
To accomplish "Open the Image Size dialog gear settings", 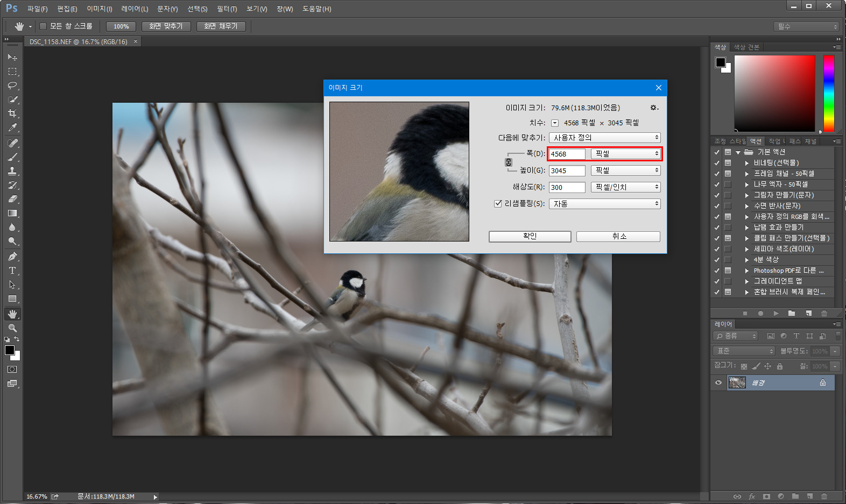I will (654, 108).
